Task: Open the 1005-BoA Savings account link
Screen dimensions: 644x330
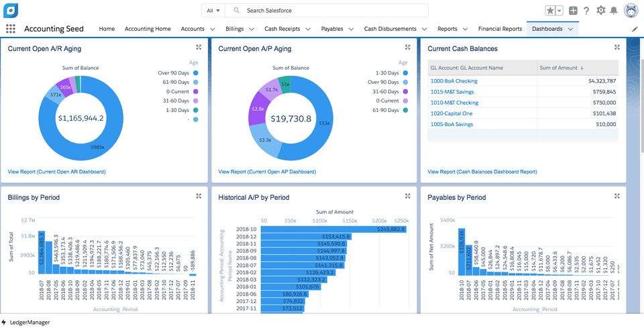Action: tap(451, 124)
